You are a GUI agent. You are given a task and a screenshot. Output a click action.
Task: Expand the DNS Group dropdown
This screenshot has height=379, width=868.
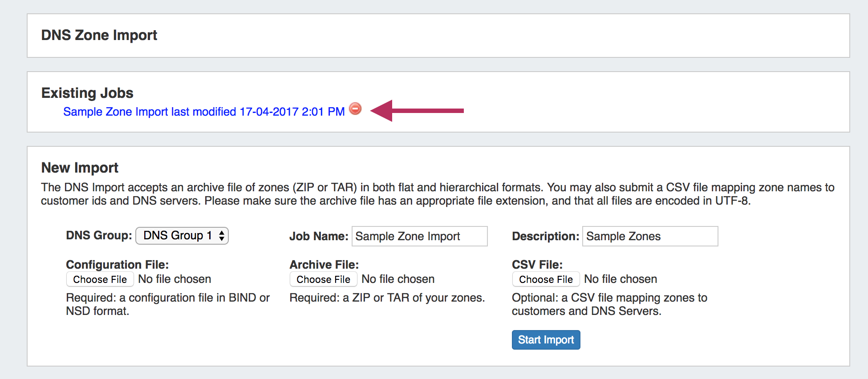(x=182, y=236)
